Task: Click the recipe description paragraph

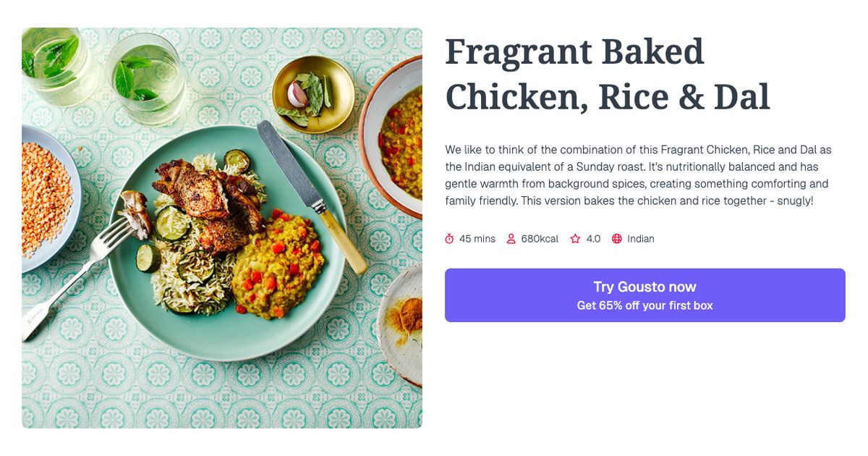Action: click(x=637, y=175)
